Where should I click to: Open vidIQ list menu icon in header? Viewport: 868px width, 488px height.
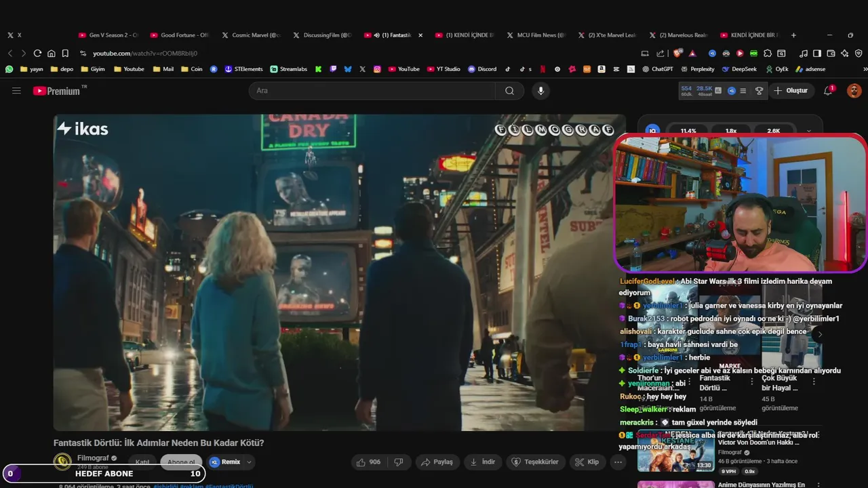(x=743, y=90)
